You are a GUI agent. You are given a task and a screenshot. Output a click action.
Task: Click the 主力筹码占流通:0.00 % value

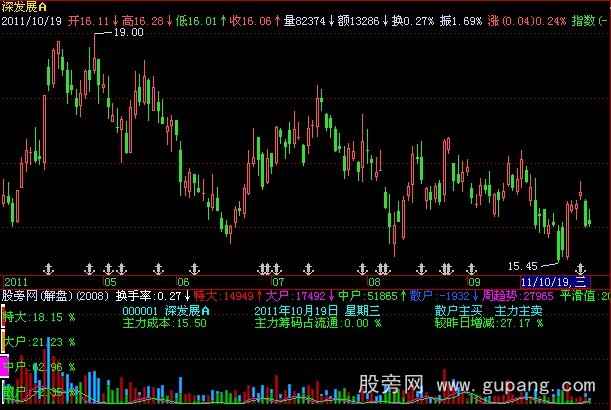tap(318, 323)
